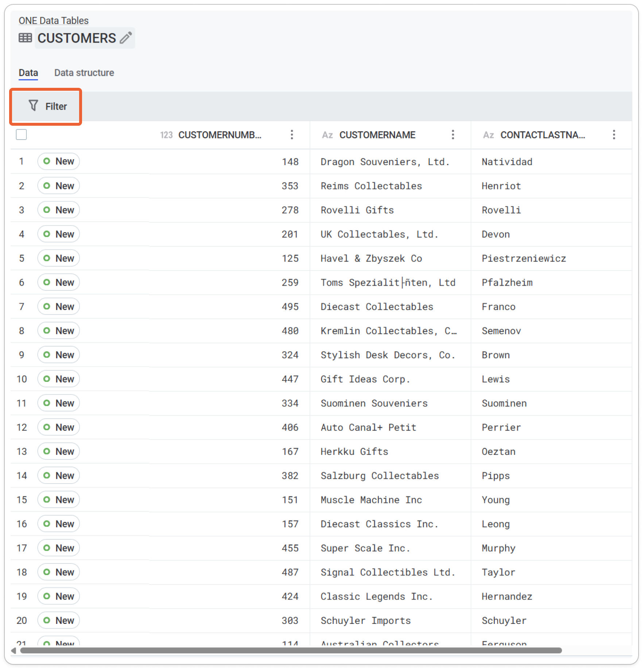
Task: Open the CUSTOMERNAME column options menu
Action: click(x=453, y=135)
